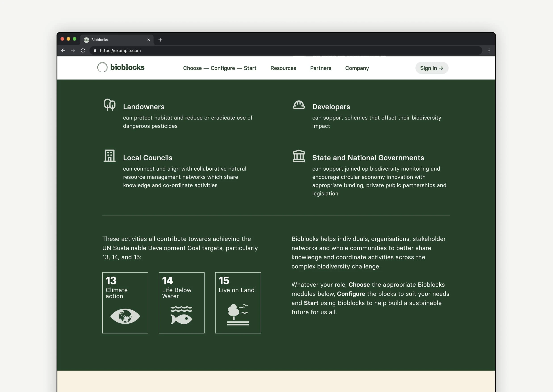The image size is (553, 392).
Task: Open Choose — Configure — Start navigation link
Action: (219, 68)
